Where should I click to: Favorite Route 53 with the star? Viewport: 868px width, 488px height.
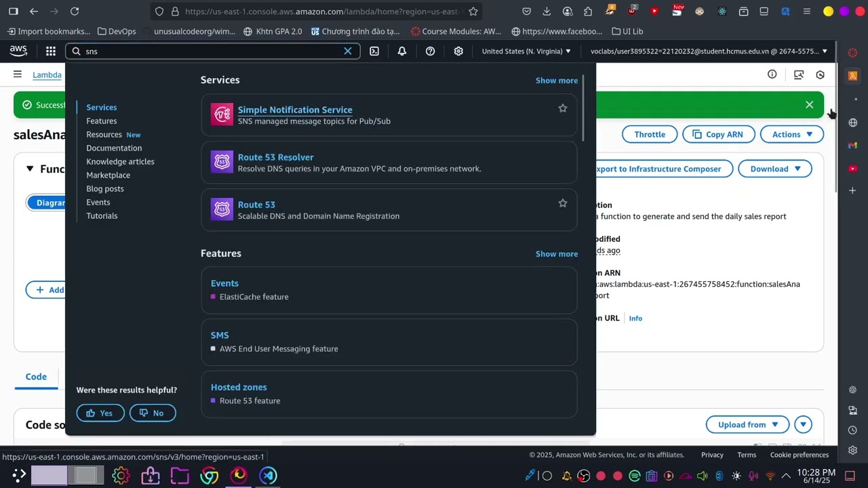coord(563,203)
